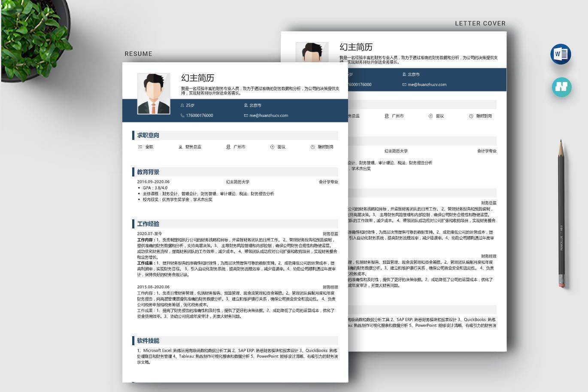Click the bold 工作成果 label in first job

[145, 263]
